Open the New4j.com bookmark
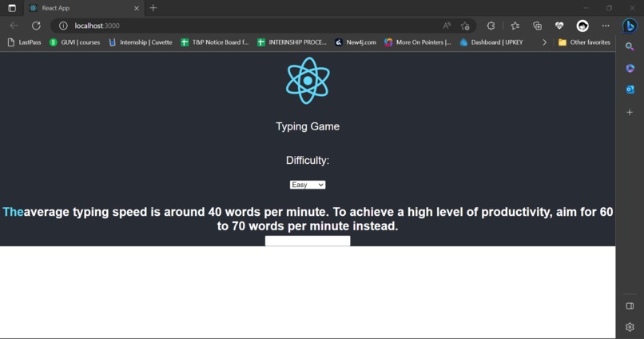Image resolution: width=644 pixels, height=339 pixels. click(x=356, y=42)
